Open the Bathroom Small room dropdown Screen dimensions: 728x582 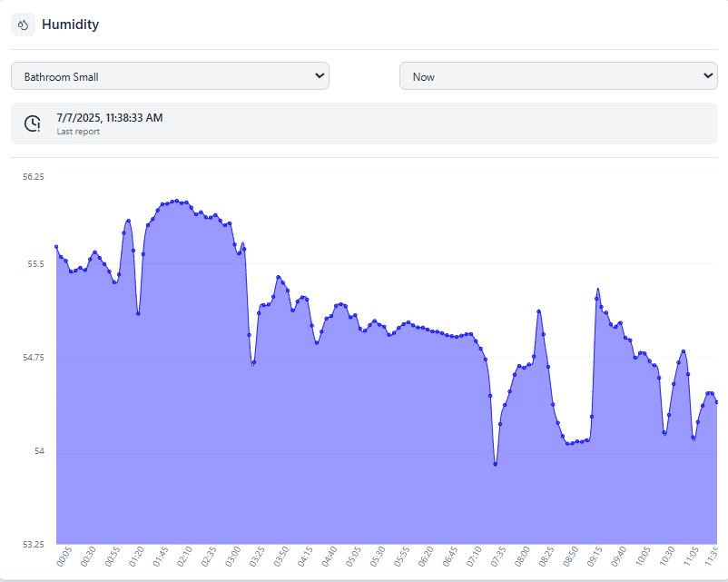pyautogui.click(x=170, y=76)
